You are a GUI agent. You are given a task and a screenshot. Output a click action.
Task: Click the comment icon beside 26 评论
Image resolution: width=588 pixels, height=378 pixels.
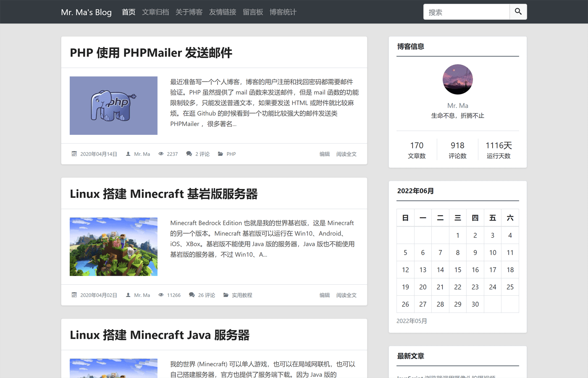pos(191,295)
